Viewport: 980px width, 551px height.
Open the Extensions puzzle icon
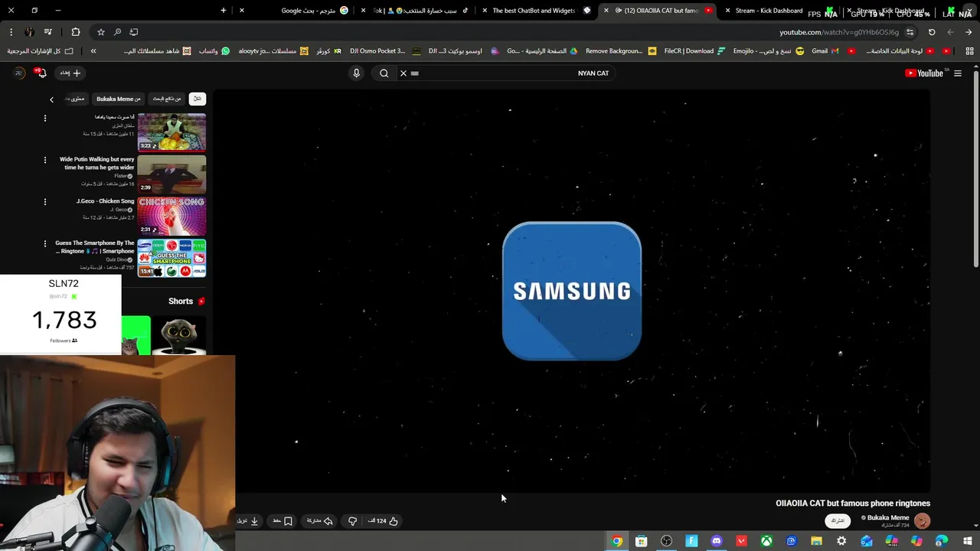(75, 32)
